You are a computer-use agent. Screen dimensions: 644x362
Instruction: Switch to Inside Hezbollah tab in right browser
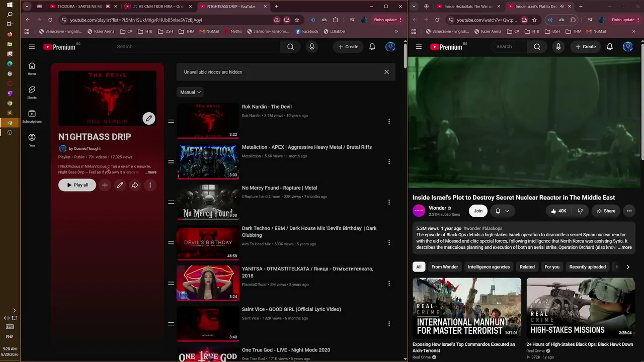[468, 7]
